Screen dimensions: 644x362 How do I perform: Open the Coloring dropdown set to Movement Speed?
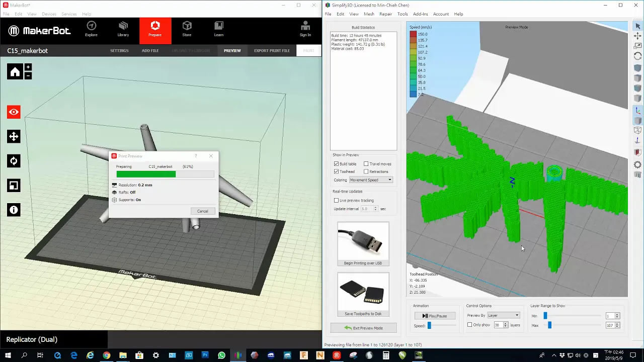point(371,180)
